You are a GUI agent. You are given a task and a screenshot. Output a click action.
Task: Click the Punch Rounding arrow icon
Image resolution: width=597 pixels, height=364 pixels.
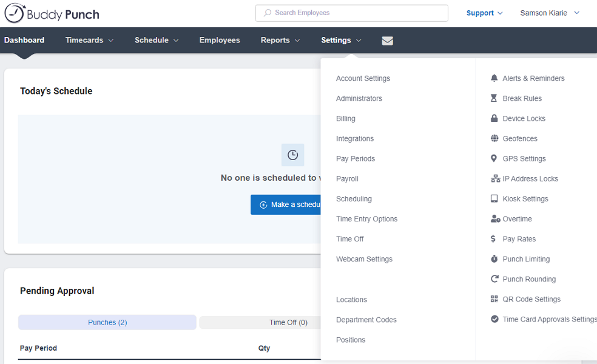click(x=494, y=279)
